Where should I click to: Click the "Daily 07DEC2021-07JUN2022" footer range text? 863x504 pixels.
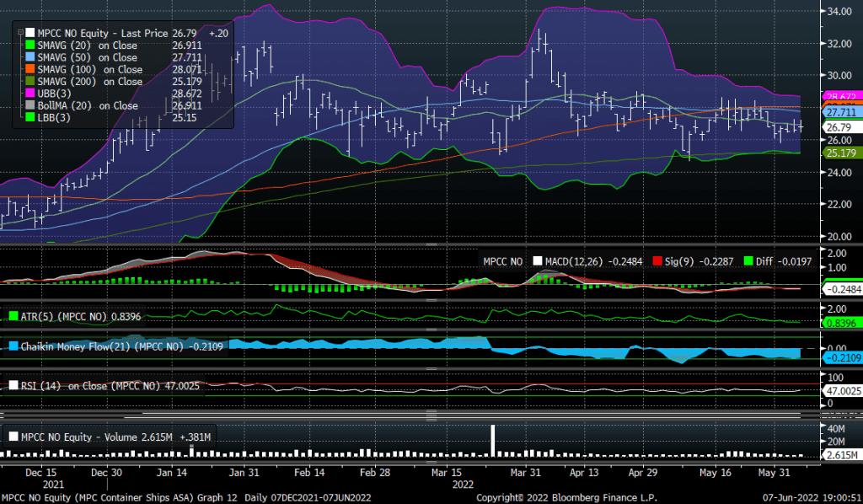(x=308, y=497)
